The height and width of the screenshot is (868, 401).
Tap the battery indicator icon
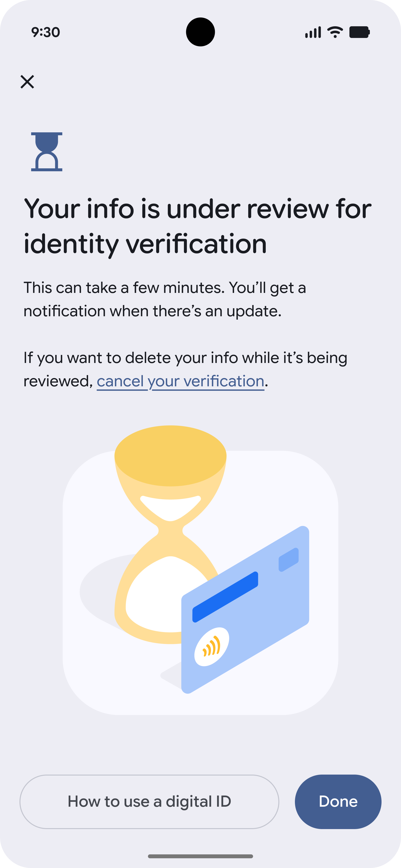[x=360, y=32]
